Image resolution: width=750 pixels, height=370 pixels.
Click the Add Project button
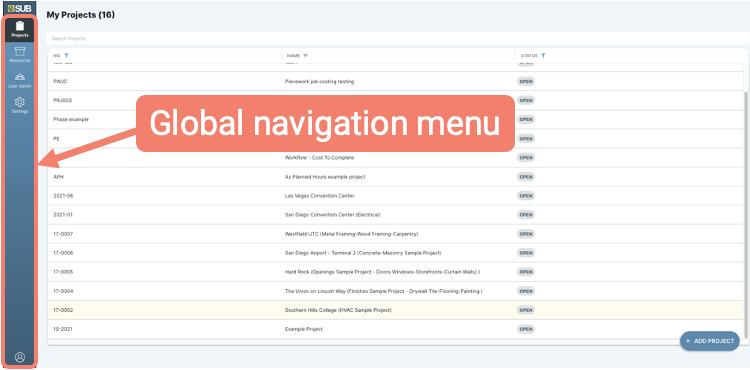coord(709,341)
